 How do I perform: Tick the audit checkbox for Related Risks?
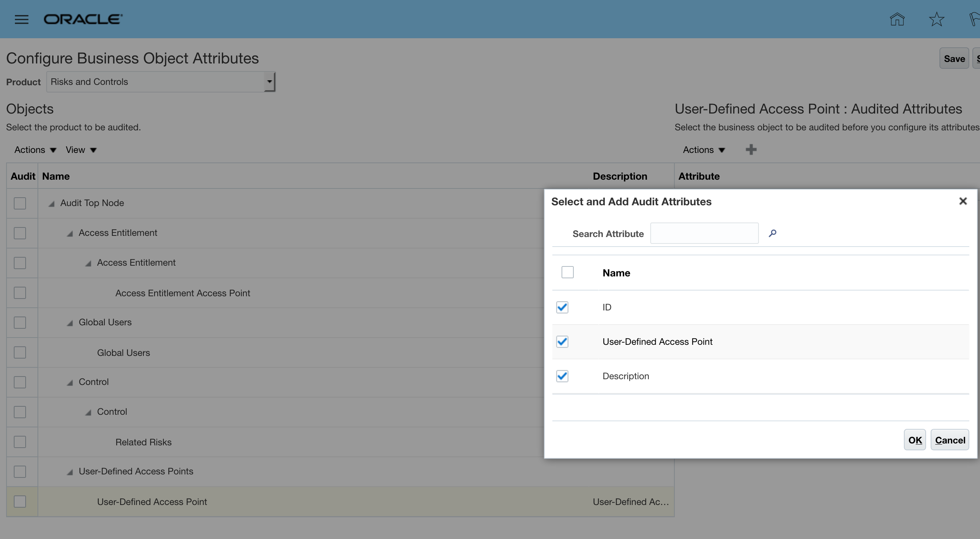(x=20, y=442)
